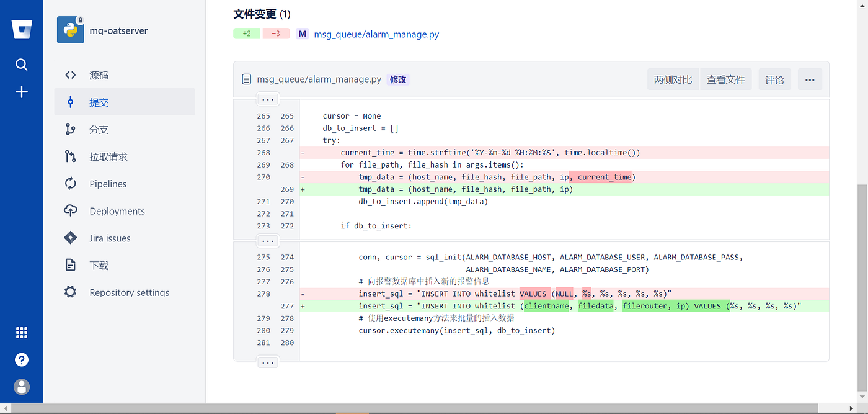Open the user profile avatar
868x414 pixels.
(21, 387)
